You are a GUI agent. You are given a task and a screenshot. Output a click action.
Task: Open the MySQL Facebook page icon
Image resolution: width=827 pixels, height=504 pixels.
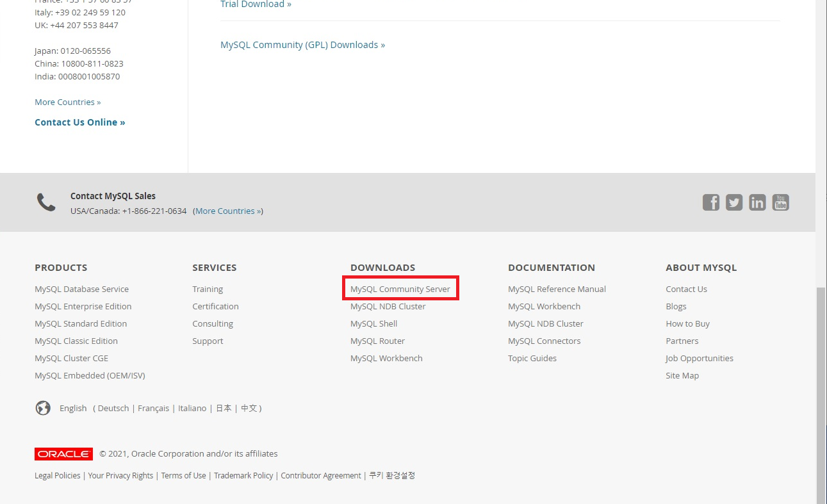pos(711,202)
